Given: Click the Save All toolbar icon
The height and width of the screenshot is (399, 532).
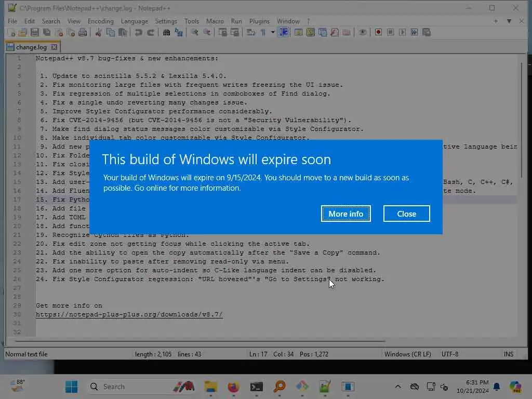Looking at the screenshot, I should (47, 33).
